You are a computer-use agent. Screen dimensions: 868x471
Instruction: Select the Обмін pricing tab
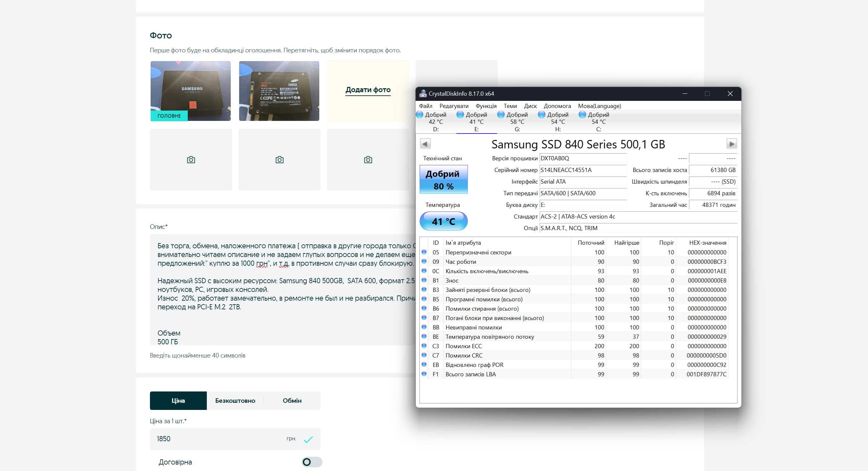(292, 401)
